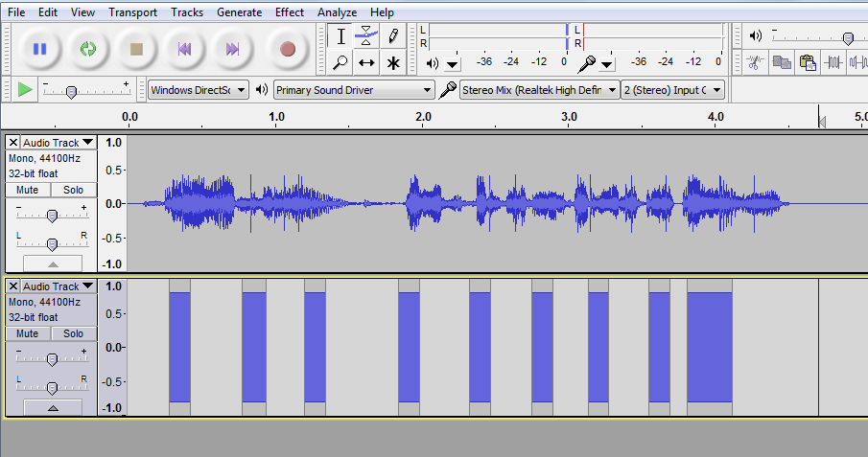Open the 2 (Stereo) Input channels dropdown

coord(672,90)
